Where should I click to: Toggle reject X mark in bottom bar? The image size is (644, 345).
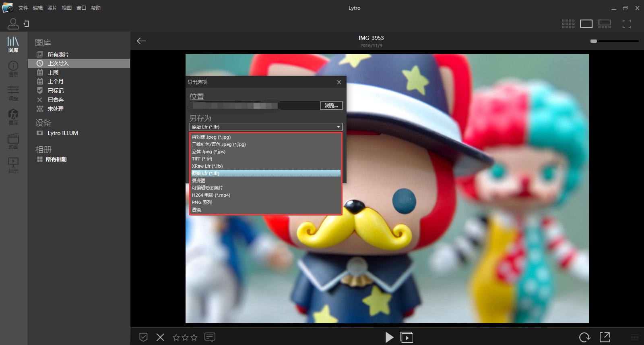[x=160, y=337]
